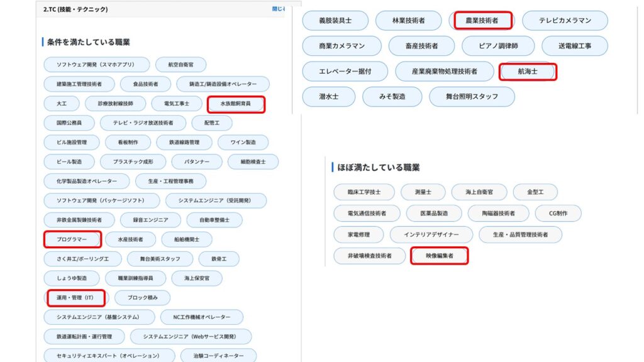Open the インテリアデザイナー occupation tag

point(430,235)
